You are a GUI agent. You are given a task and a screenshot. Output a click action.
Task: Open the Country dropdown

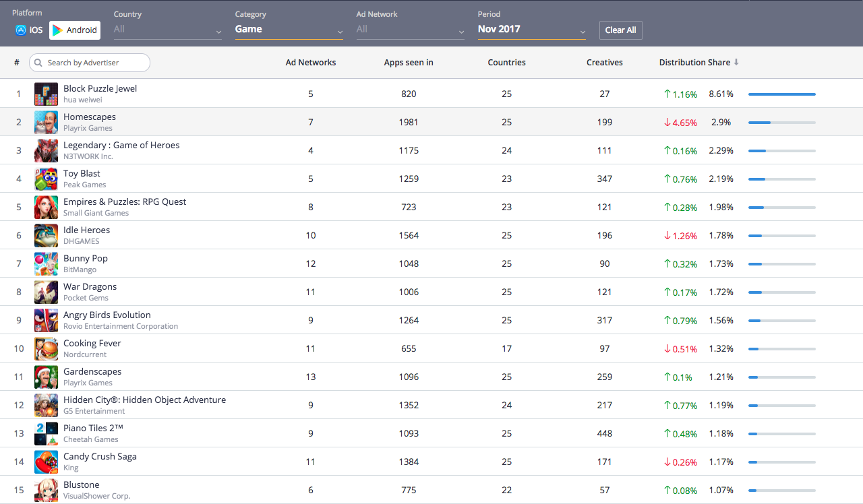[x=168, y=30]
